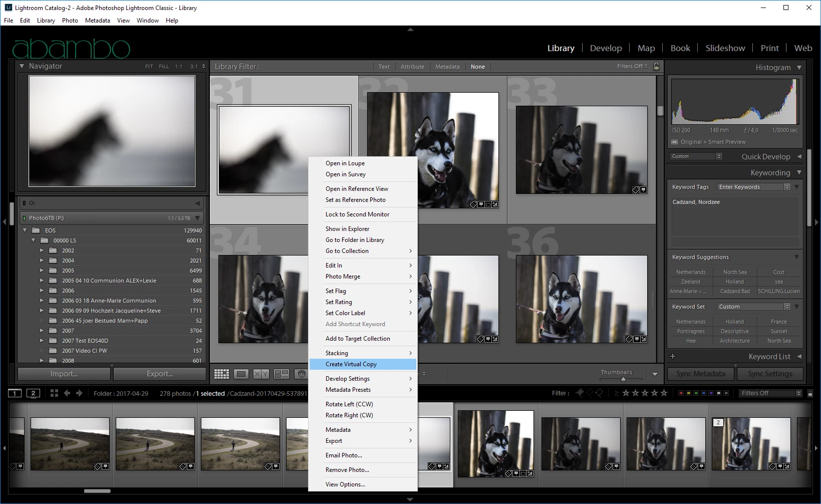821x504 pixels.
Task: Click the flagged filter flag icon
Action: point(580,393)
